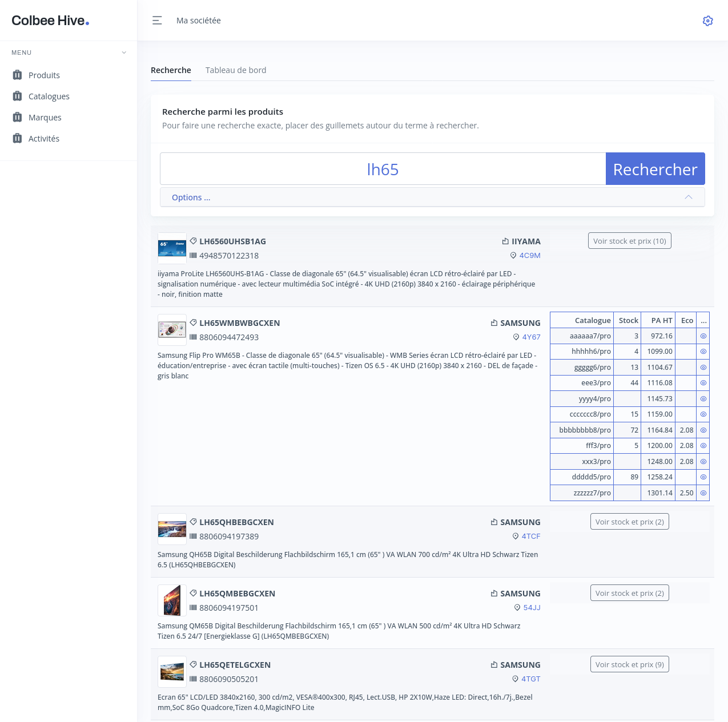Open the 4Y67 link
Image resolution: width=728 pixels, height=722 pixels.
click(531, 337)
